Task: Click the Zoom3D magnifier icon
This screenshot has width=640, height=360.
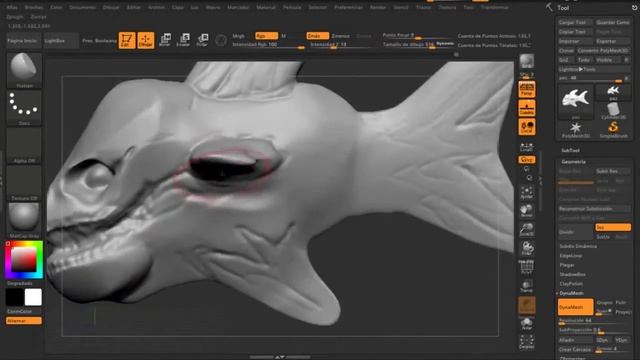Action: click(x=527, y=229)
